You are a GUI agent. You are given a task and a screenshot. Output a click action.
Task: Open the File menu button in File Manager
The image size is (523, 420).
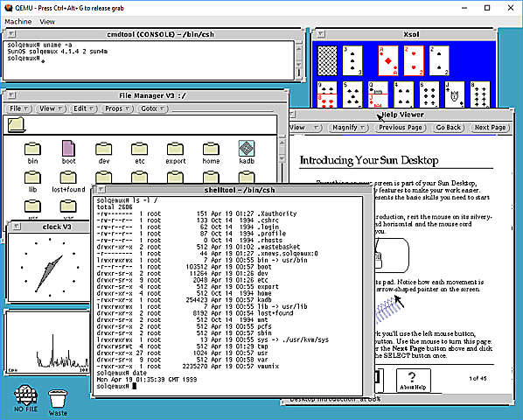[x=19, y=108]
